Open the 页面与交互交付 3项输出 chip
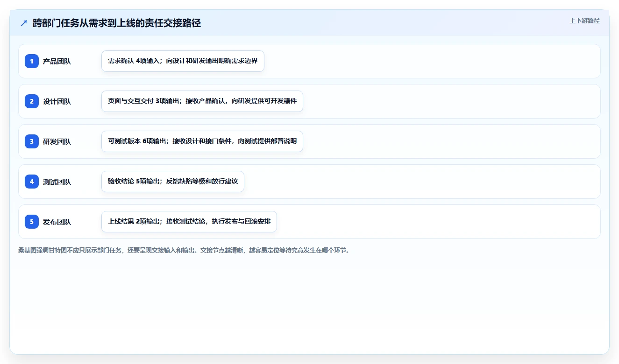This screenshot has height=364, width=619. coord(202,101)
